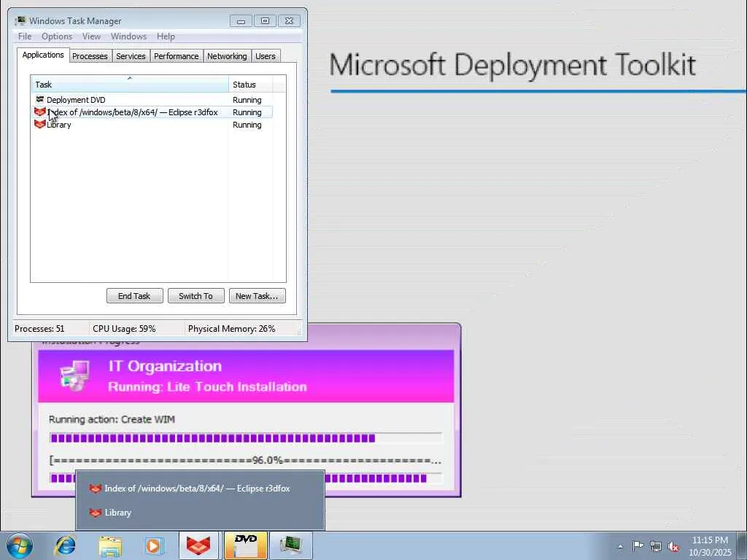Click the End Task button

click(x=134, y=296)
